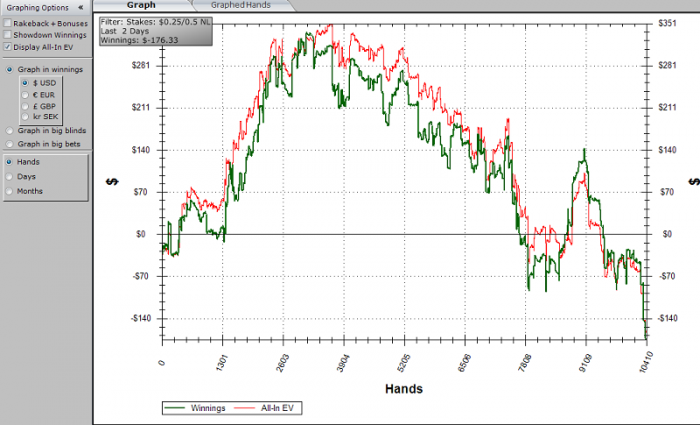Screen dimensions: 700x425
Task: Click the 6506 x-axis label
Action: click(x=463, y=362)
